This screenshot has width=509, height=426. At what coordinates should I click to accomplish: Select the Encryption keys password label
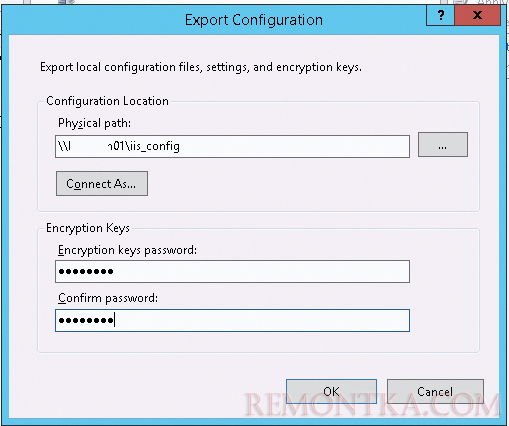127,250
